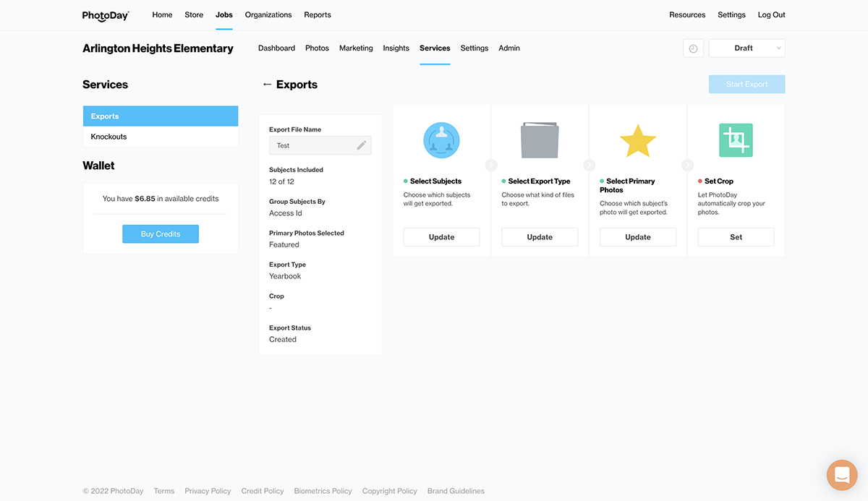
Task: Click the '12 of 12' subjects value
Action: [x=281, y=181]
